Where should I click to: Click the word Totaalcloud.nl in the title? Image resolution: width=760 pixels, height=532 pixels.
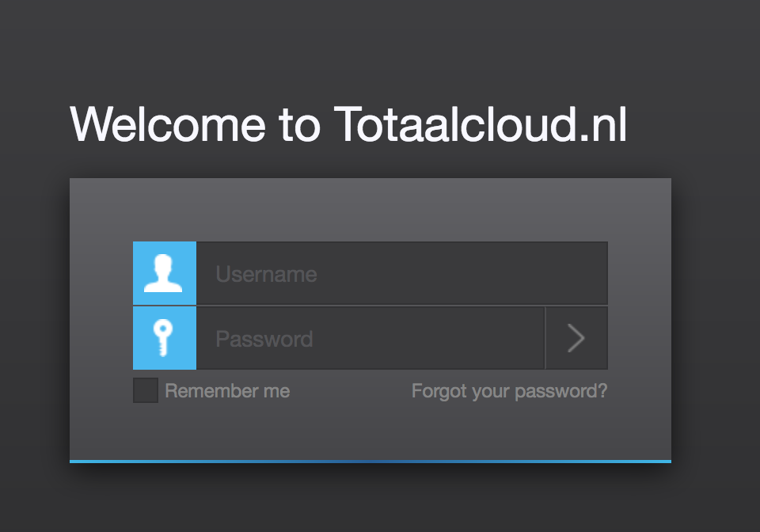[481, 124]
